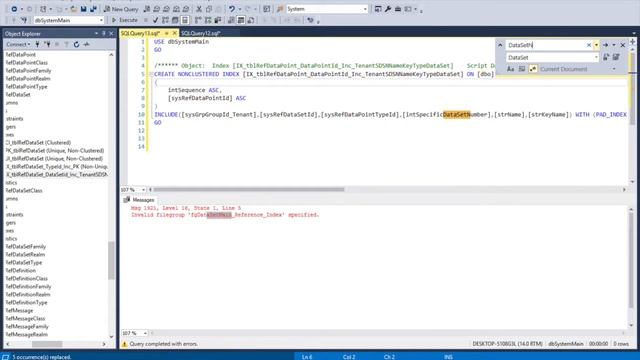Close the find and replace panel
640x360 pixels.
(622, 45)
